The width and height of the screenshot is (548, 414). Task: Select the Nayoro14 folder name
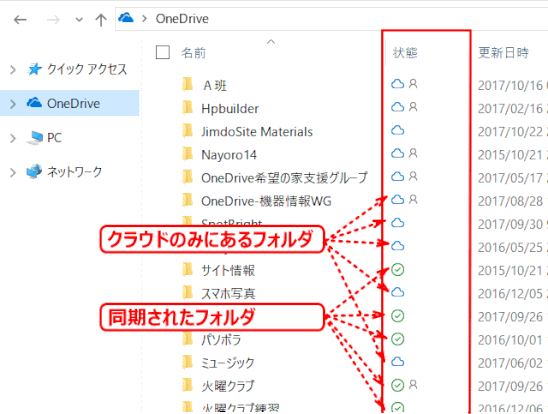[229, 155]
